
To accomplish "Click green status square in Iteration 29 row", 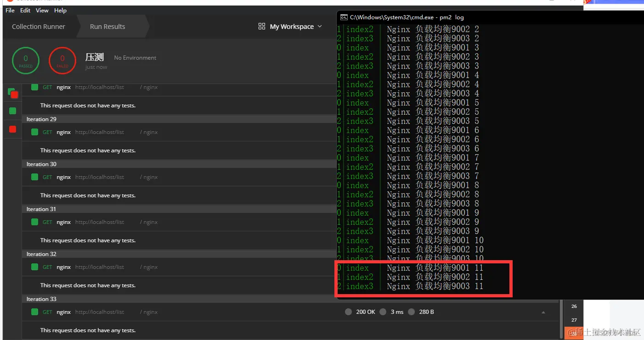I will coord(34,132).
